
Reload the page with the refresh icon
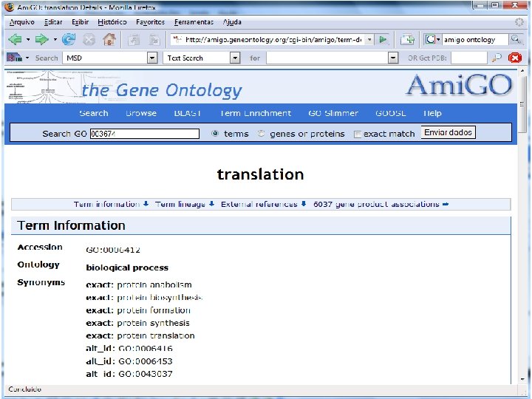[x=69, y=39]
